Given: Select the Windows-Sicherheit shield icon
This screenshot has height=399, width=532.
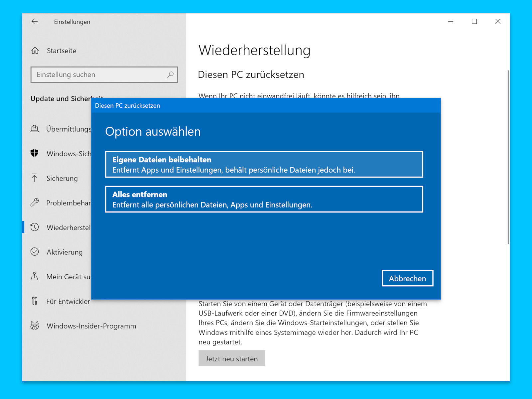Looking at the screenshot, I should 35,153.
